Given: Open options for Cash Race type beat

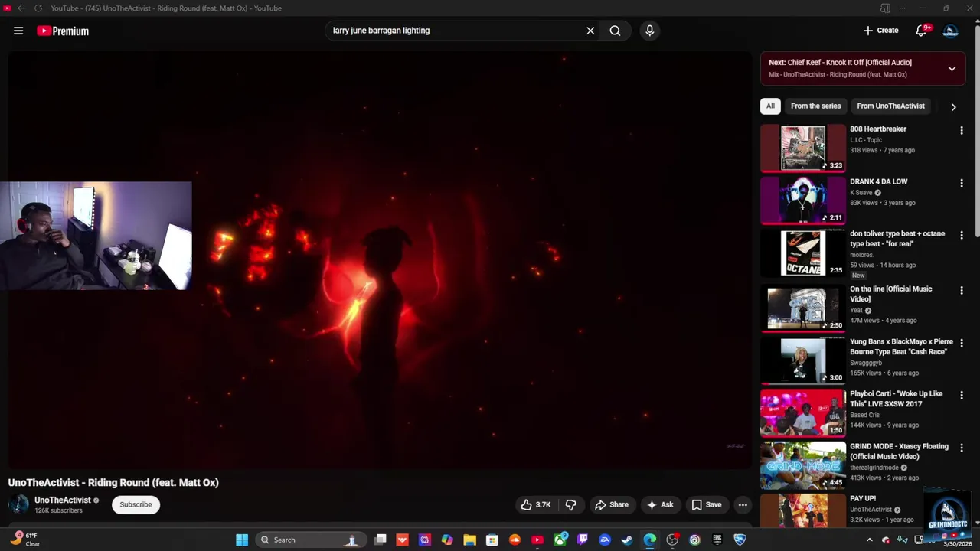Looking at the screenshot, I should 962,344.
